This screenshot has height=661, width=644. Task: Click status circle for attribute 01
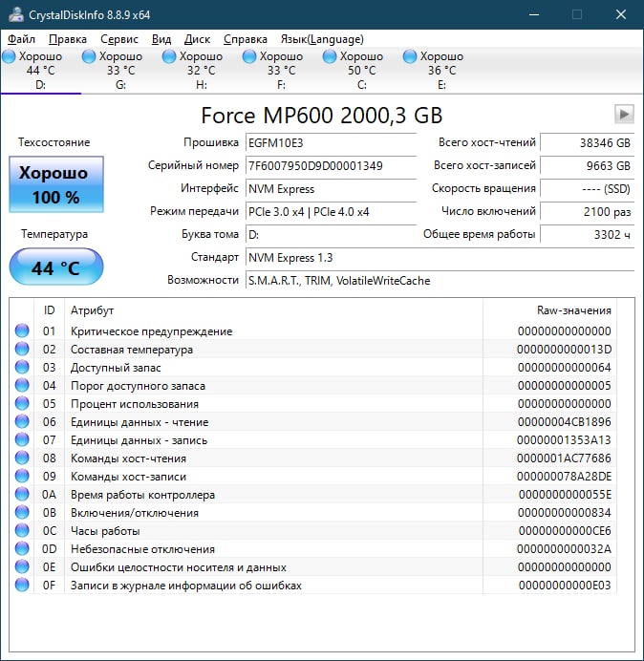(x=22, y=330)
